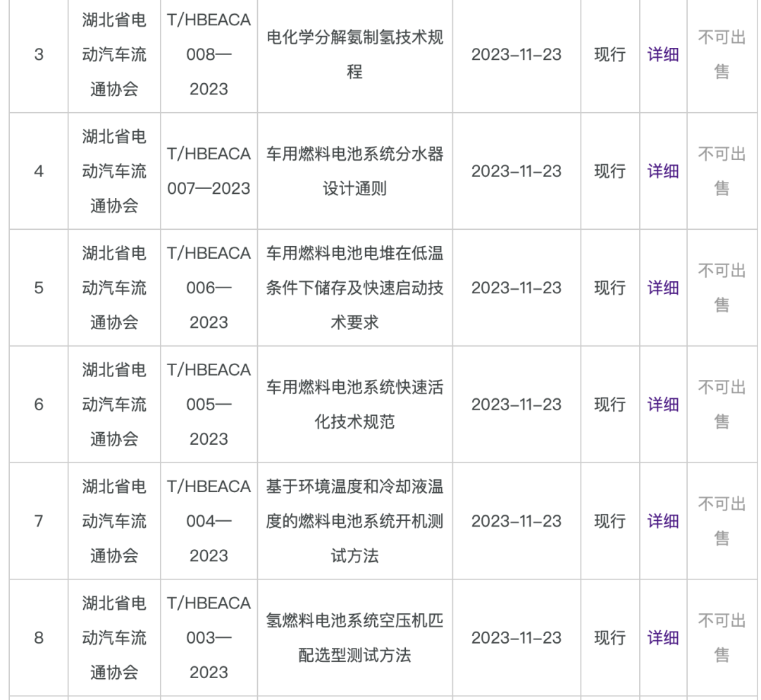Image resolution: width=761 pixels, height=700 pixels.
Task: Open 详细 link for standard T/HBEACA 008—2023
Action: (x=662, y=54)
